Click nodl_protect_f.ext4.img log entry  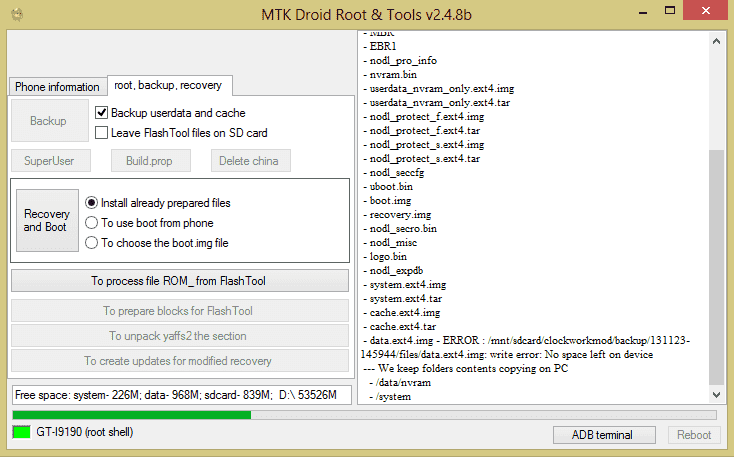pyautogui.click(x=424, y=117)
